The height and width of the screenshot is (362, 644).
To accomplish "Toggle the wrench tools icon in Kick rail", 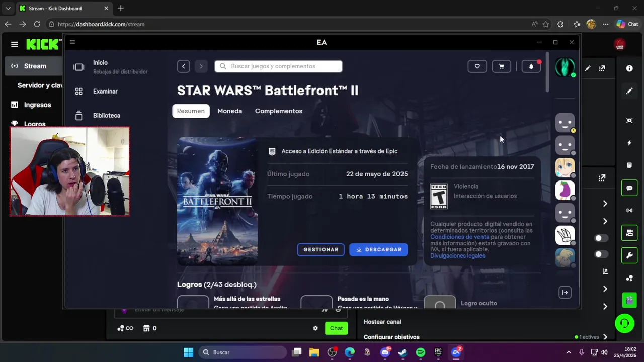I will 629,255.
